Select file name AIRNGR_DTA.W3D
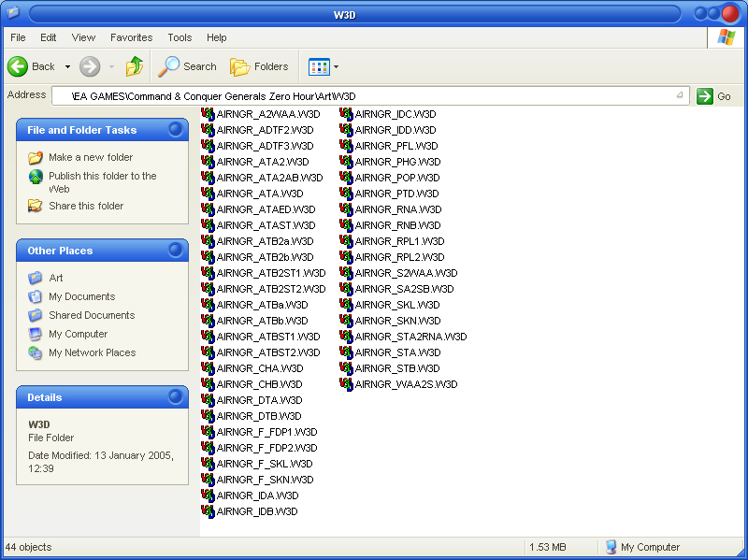Screen dimensions: 748x560 260,400
